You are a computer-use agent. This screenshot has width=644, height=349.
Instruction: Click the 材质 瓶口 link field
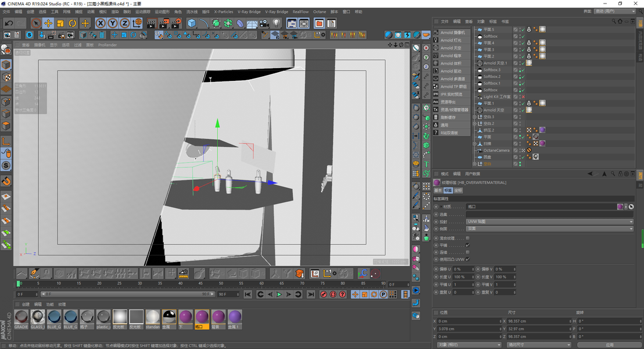541,206
